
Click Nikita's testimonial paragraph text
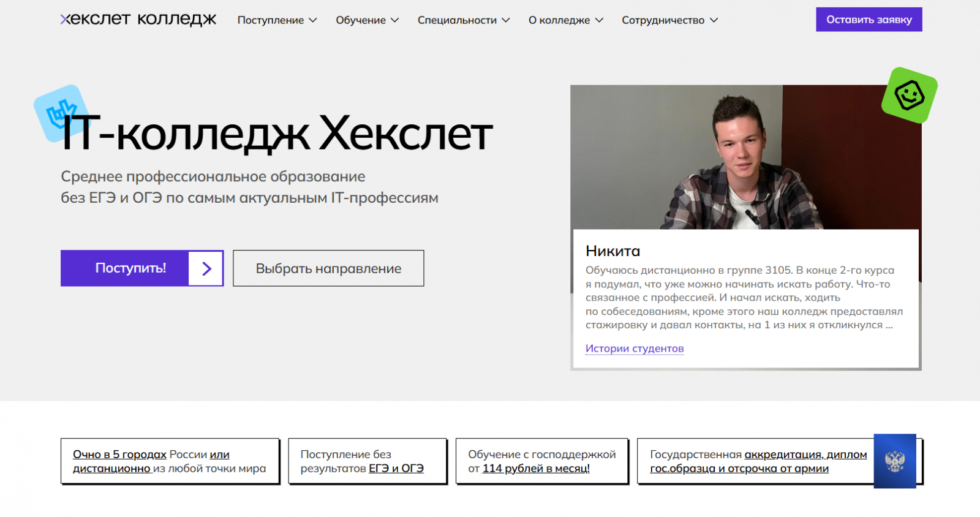[x=744, y=298]
